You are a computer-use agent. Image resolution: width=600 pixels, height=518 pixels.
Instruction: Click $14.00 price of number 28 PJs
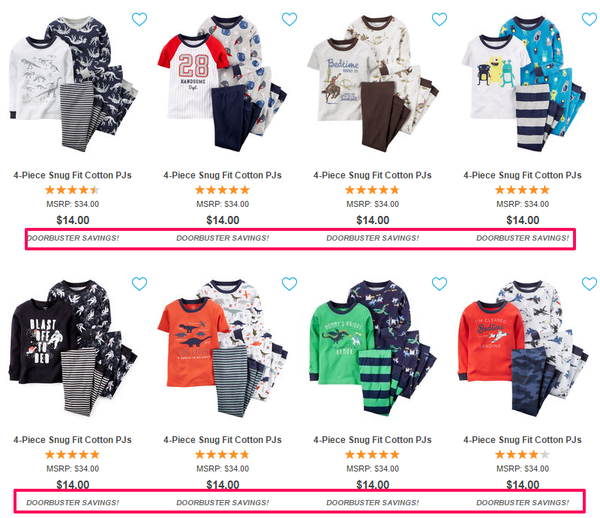pos(223,220)
